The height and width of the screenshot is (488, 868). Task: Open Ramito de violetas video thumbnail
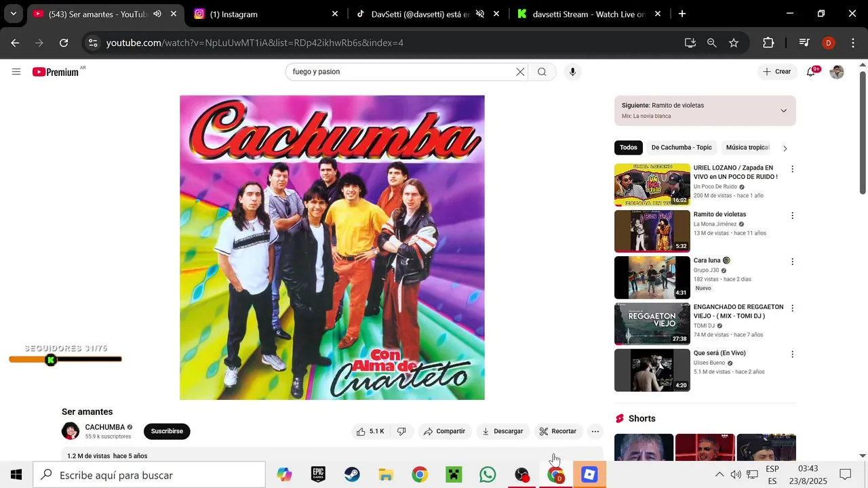[652, 231]
